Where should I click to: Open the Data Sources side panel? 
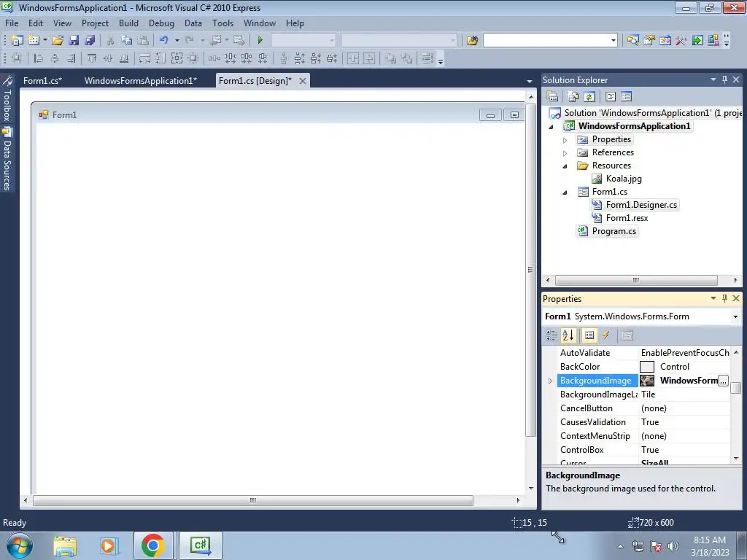(x=7, y=159)
